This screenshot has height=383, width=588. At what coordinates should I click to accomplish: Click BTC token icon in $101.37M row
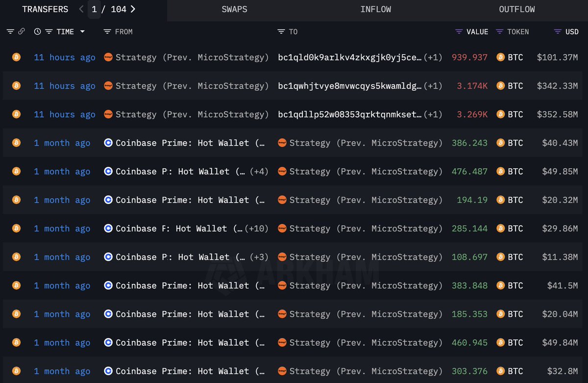point(500,57)
